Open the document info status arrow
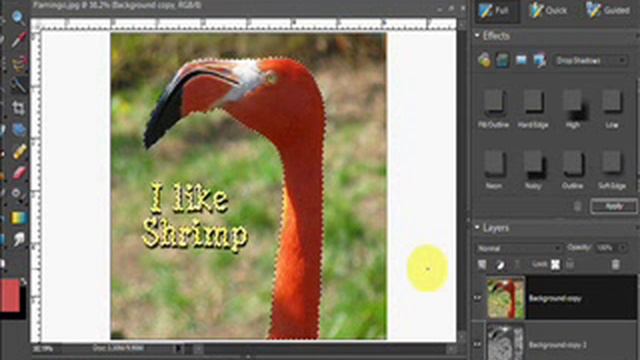 [x=178, y=349]
